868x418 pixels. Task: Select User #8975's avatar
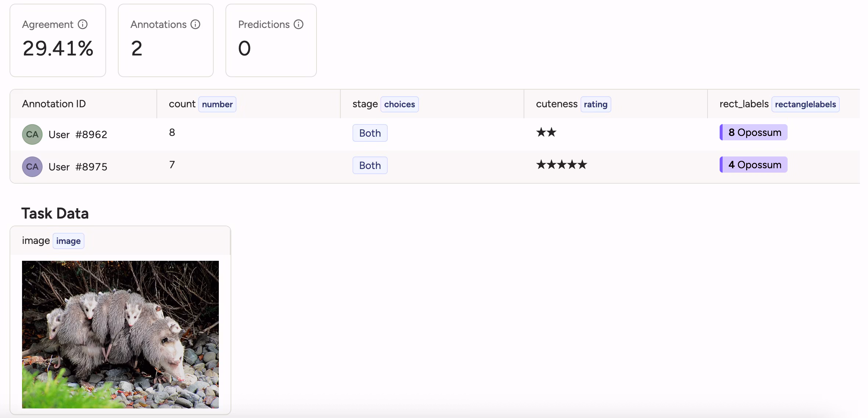pos(32,166)
